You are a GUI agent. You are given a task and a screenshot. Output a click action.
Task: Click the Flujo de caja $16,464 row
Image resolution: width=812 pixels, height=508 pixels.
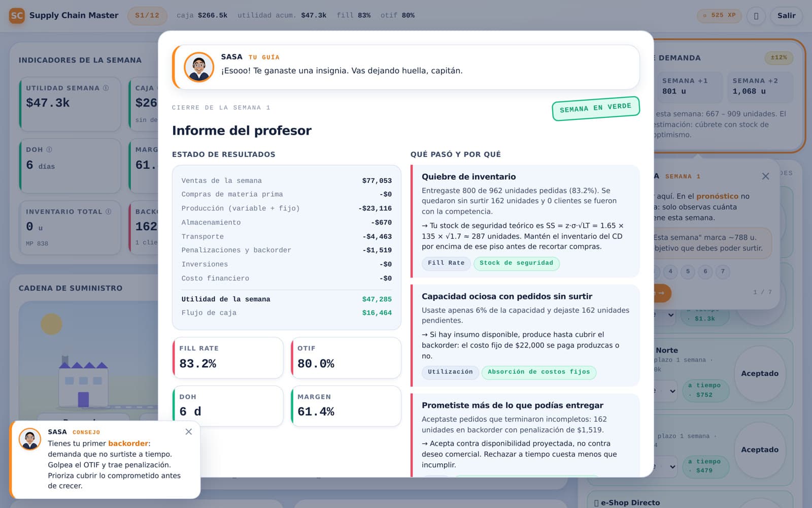(286, 313)
